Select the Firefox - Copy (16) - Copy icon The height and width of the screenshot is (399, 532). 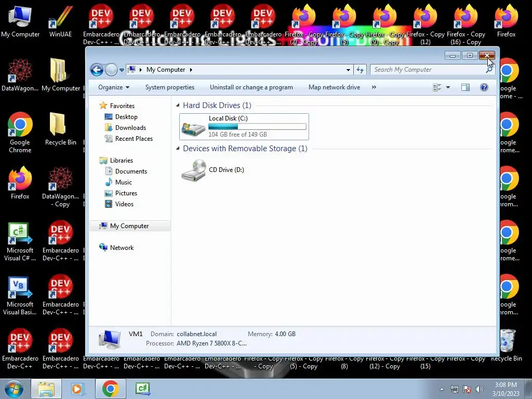pyautogui.click(x=466, y=24)
